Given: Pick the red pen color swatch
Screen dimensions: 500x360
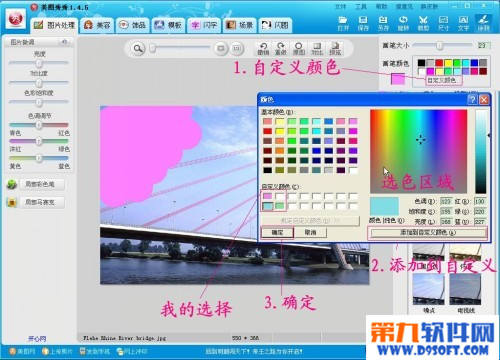Looking at the screenshot, I should click(x=439, y=63).
